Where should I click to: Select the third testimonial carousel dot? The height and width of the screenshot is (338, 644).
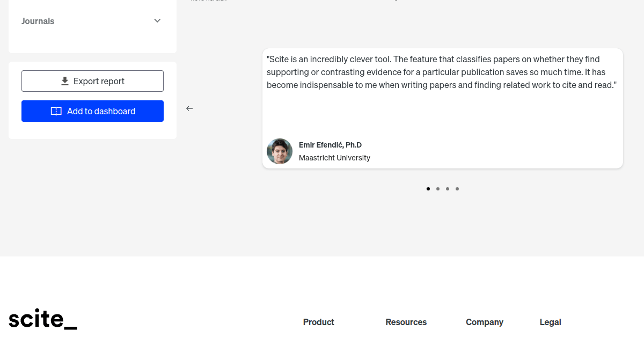click(x=448, y=189)
